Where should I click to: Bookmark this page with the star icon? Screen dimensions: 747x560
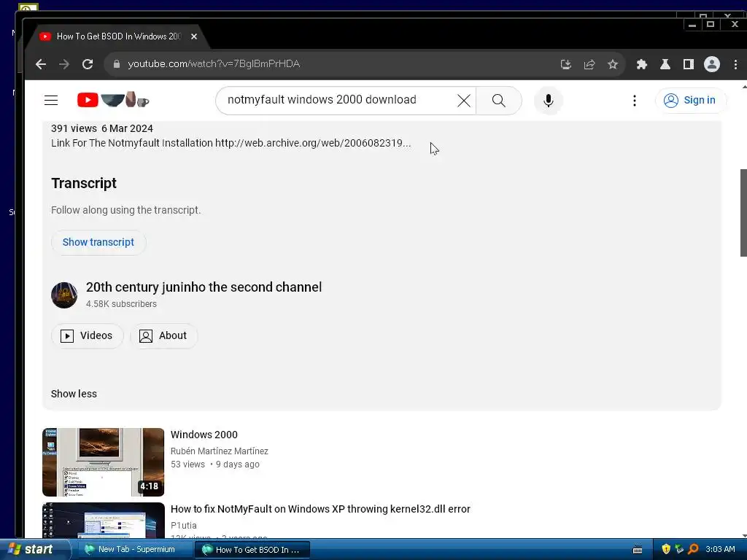[613, 64]
